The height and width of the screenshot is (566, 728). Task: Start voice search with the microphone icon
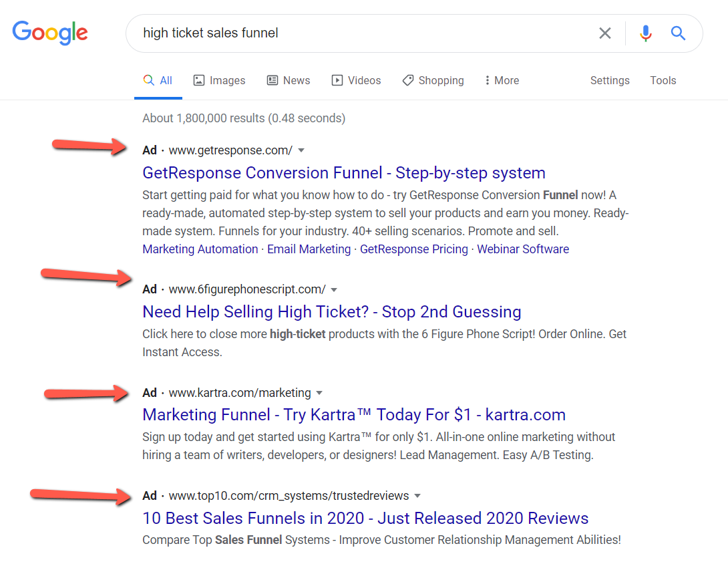click(645, 33)
